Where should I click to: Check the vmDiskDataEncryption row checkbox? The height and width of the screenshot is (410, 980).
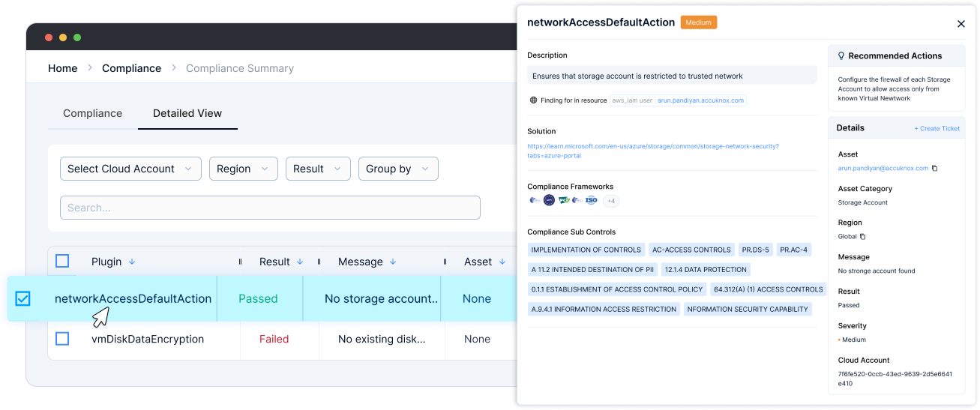click(62, 339)
